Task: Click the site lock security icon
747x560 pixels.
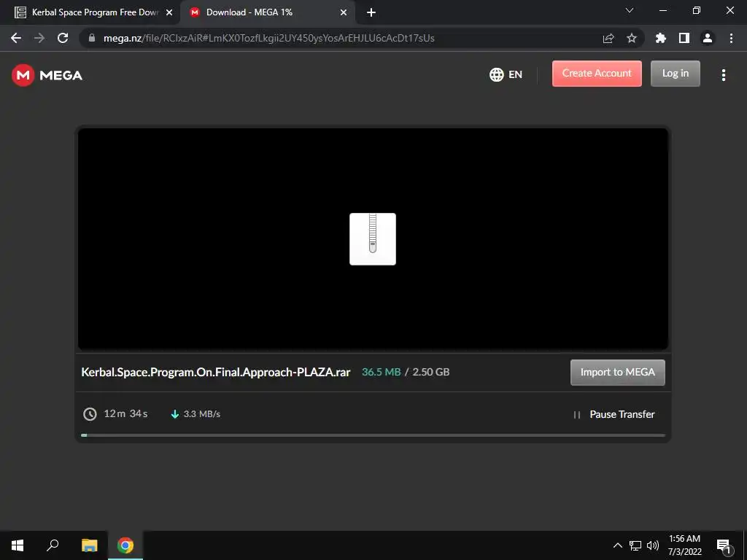Action: (92, 38)
